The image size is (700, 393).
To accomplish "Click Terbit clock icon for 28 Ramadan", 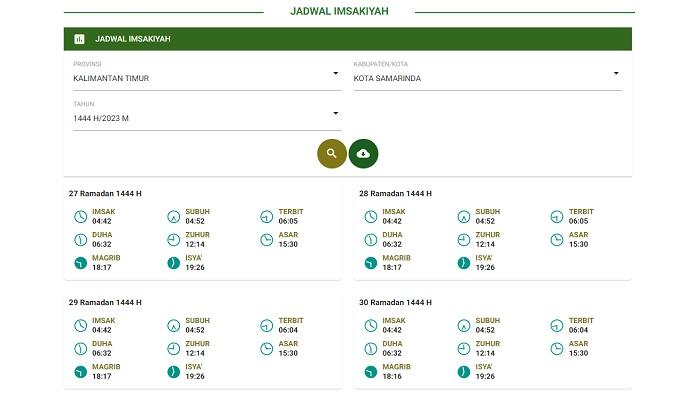I will point(557,217).
